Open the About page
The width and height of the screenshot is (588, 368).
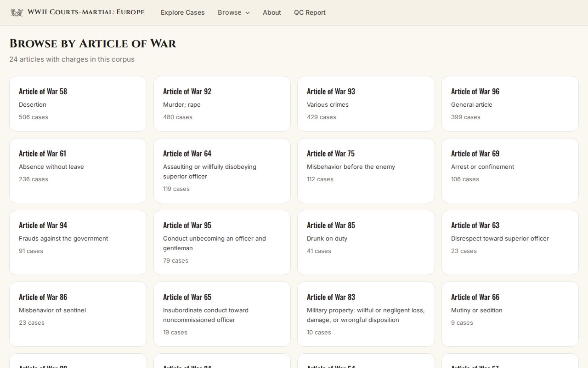pyautogui.click(x=272, y=12)
